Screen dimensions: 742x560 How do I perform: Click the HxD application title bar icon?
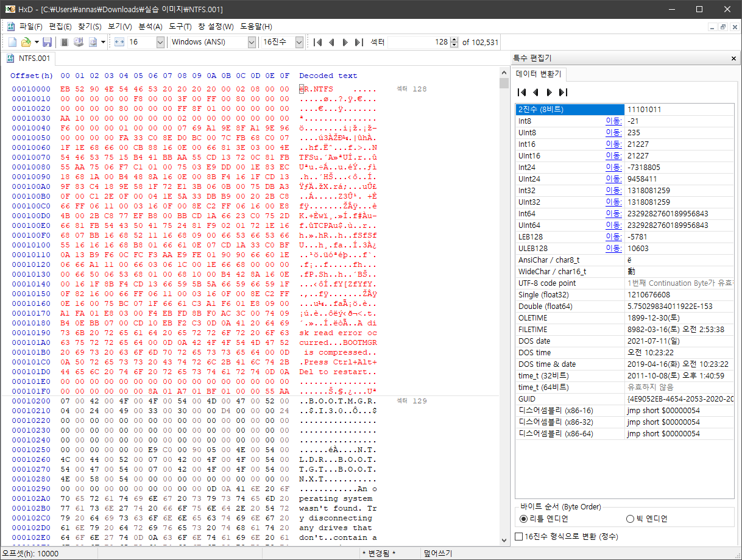click(10, 9)
